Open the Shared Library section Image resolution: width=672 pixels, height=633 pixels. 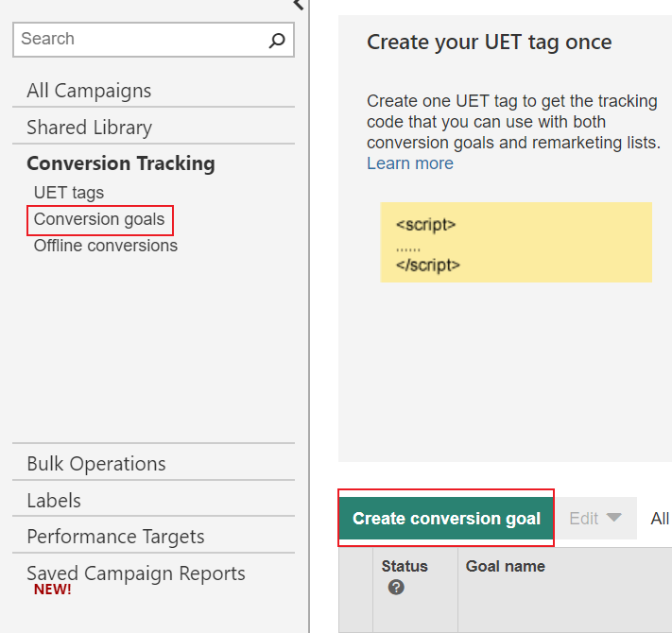click(89, 128)
